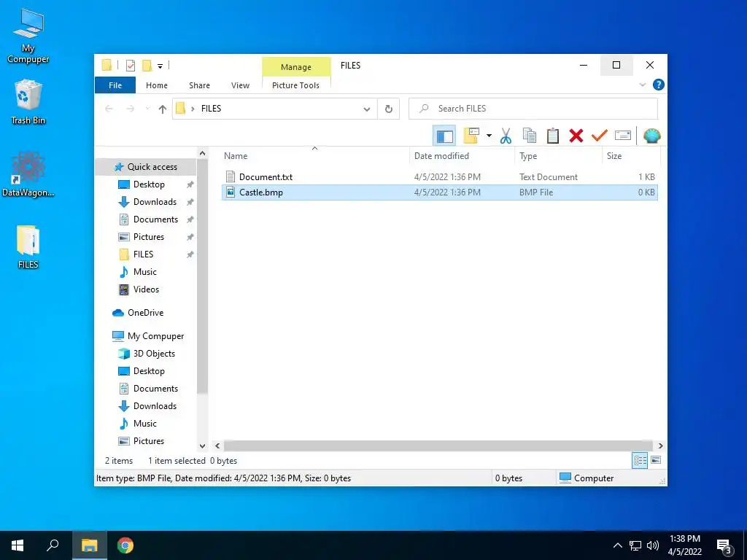Click the Search FILES box
The image size is (747, 560).
point(533,109)
